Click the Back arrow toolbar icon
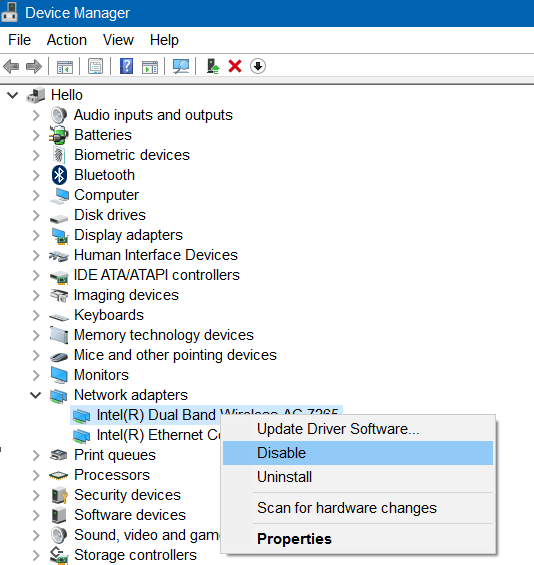This screenshot has height=565, width=534. pyautogui.click(x=11, y=66)
